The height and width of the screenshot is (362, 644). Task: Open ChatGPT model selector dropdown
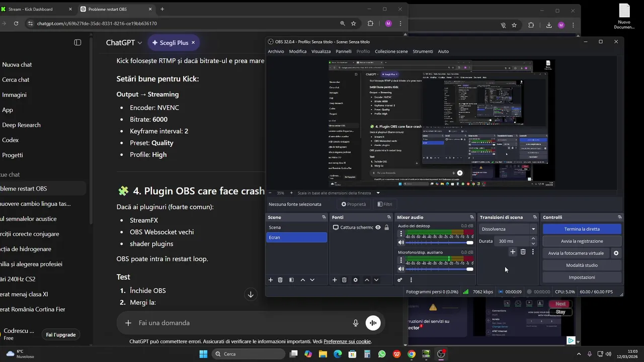[124, 43]
